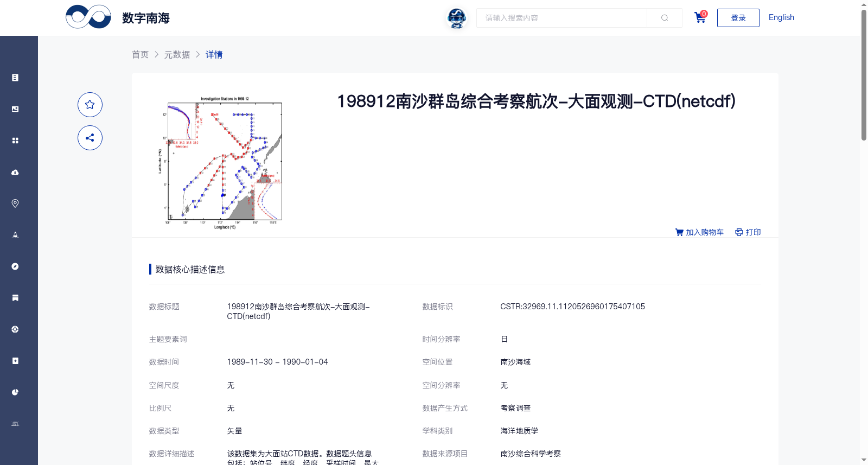Click the 海洋地质学 discipline value
This screenshot has width=868, height=465.
coord(519,431)
